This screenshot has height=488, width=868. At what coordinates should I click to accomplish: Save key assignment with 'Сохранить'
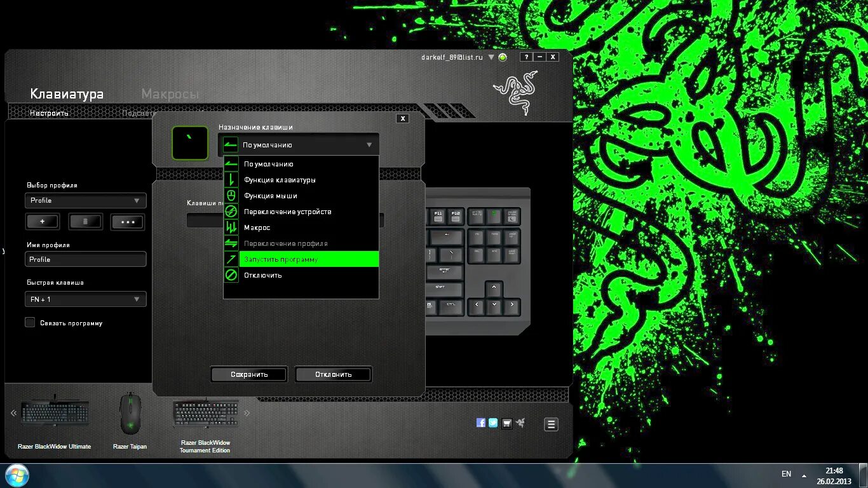[249, 374]
